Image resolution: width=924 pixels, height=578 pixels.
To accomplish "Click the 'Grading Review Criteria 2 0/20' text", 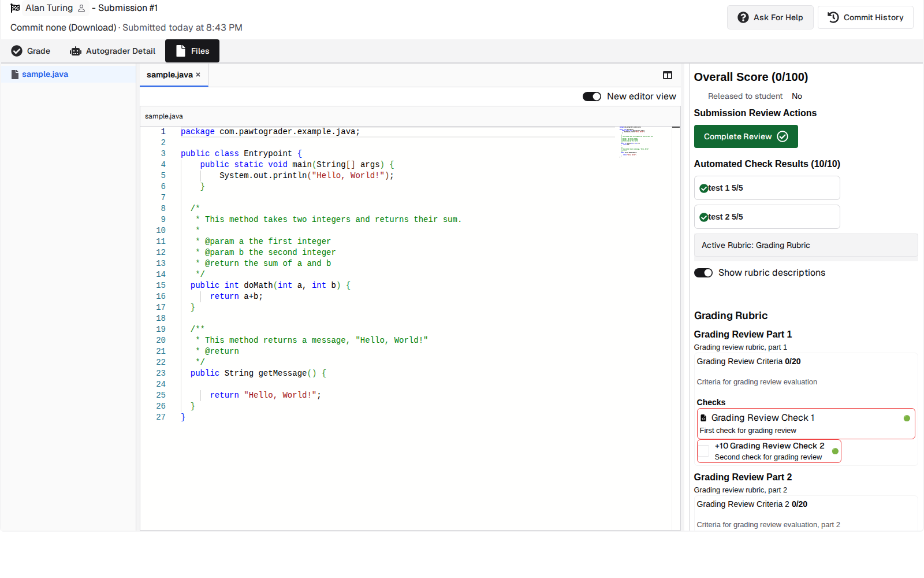I will 752,504.
